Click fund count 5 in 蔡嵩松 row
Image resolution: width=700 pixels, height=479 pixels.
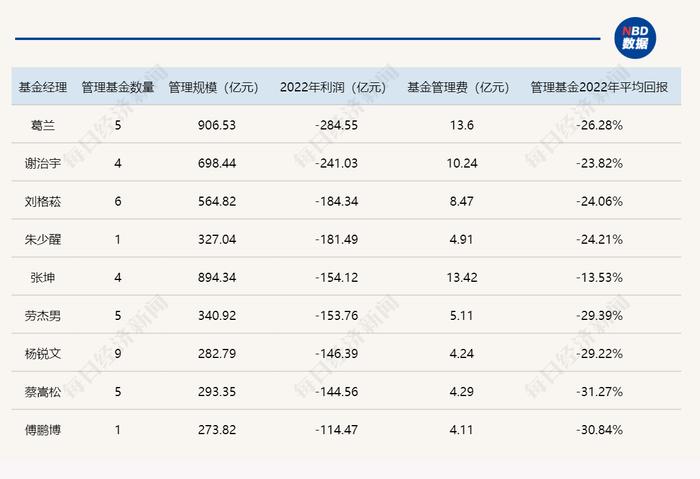tap(118, 392)
